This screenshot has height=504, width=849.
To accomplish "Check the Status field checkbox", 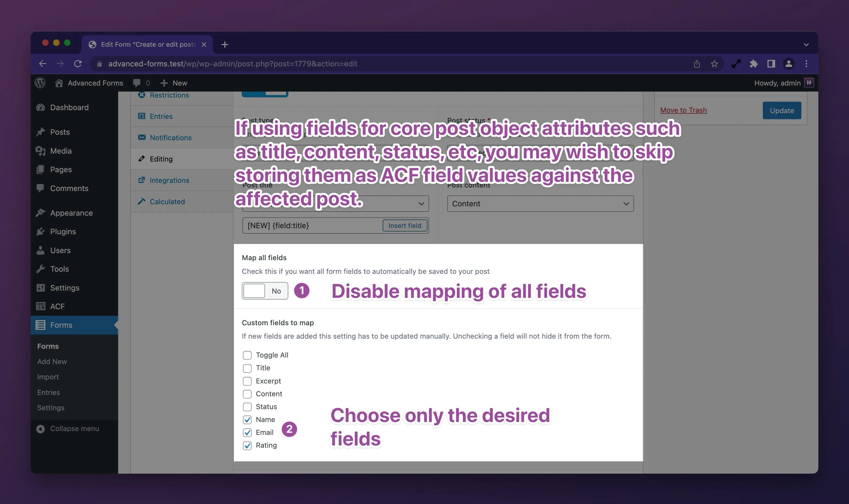I will click(x=247, y=407).
